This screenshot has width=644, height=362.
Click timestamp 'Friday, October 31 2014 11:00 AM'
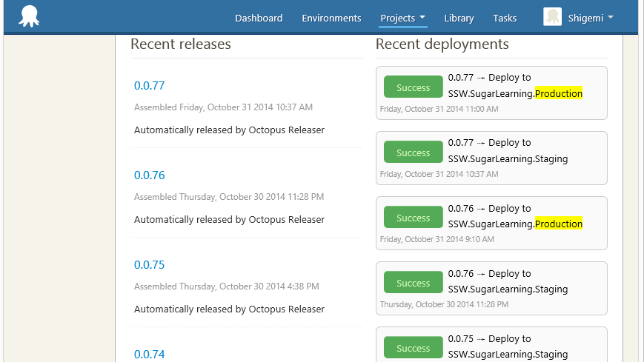pos(439,109)
